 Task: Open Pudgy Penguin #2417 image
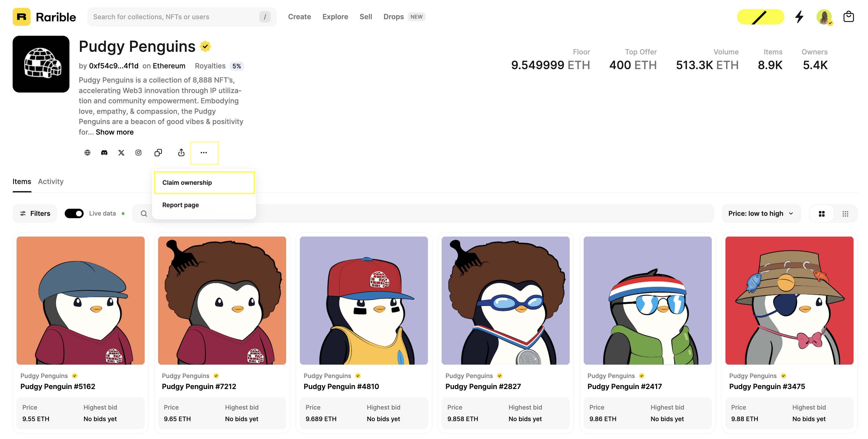pyautogui.click(x=648, y=300)
